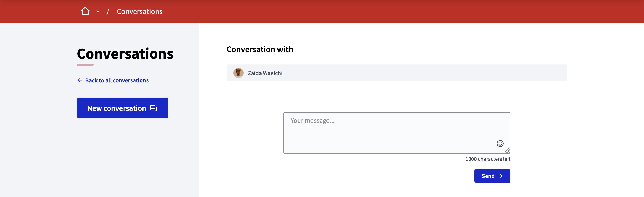Expand the dropdown chevron next to the home icon

tap(98, 11)
